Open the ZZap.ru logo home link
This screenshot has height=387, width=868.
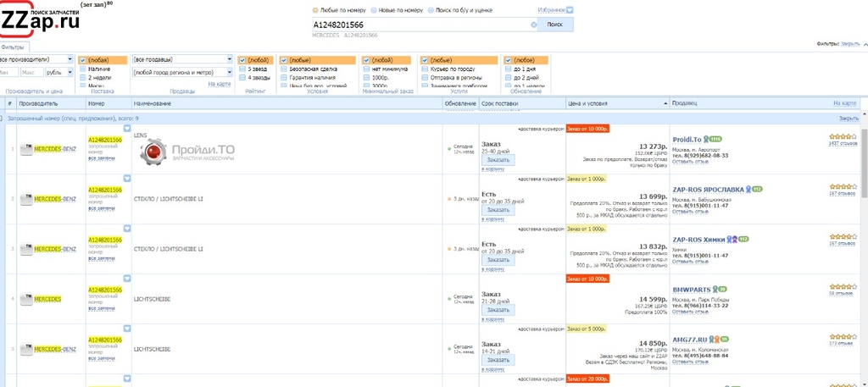tap(40, 21)
